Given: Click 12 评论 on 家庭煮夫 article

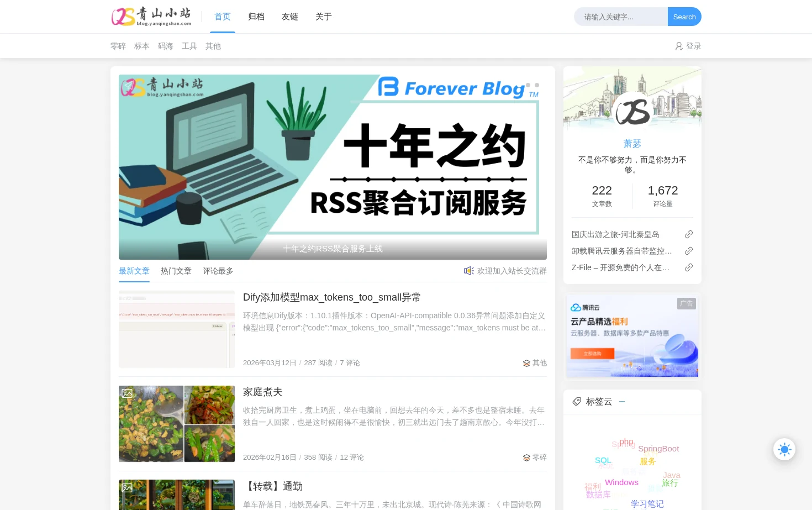Looking at the screenshot, I should point(352,458).
